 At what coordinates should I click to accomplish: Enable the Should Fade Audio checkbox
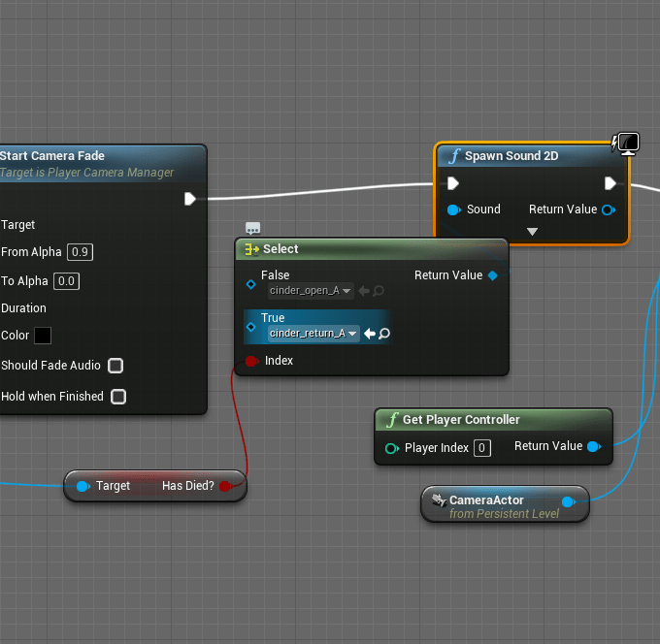(x=115, y=366)
